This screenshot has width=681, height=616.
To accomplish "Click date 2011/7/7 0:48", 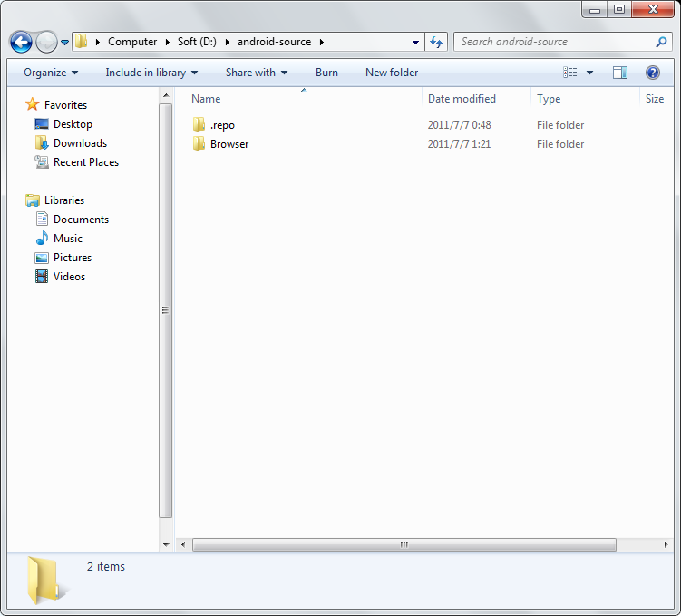I will [459, 125].
